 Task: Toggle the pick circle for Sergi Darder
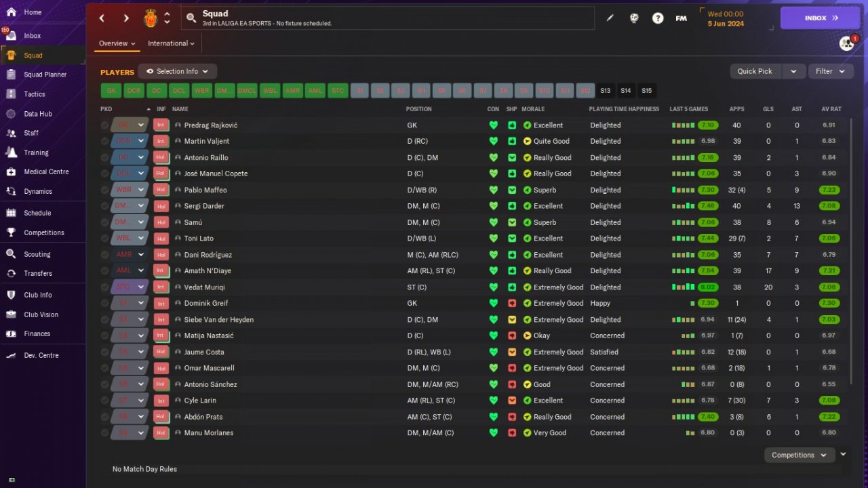[x=104, y=206]
